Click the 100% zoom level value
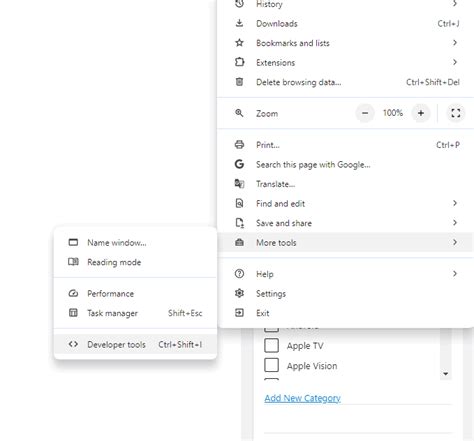The width and height of the screenshot is (474, 441). point(393,113)
